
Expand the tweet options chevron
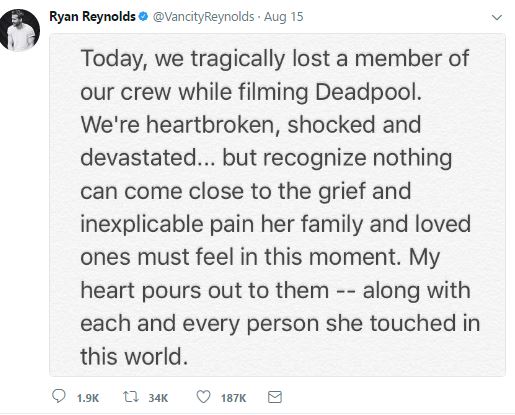[x=497, y=17]
